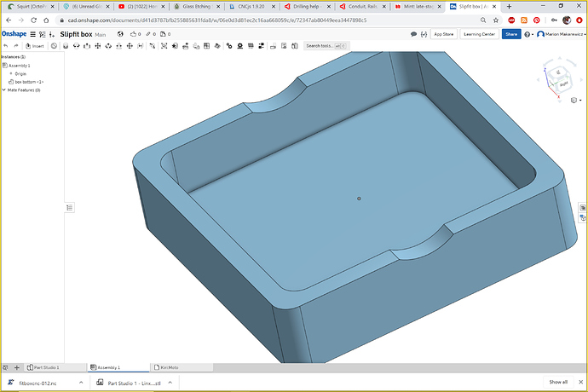Viewport: 588px width, 392px height.
Task: Open Part Studio 1 download options arrow
Action: (x=170, y=383)
